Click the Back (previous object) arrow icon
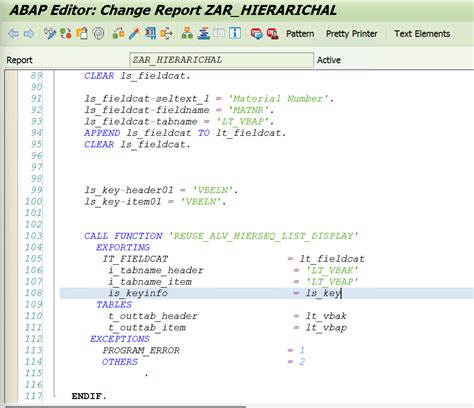The height and width of the screenshot is (408, 474). (x=13, y=34)
